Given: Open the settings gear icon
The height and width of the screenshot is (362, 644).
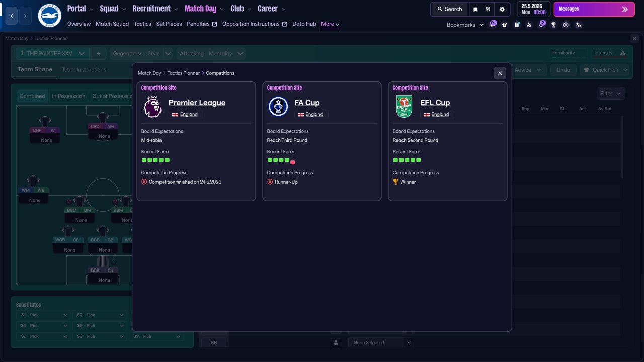Looking at the screenshot, I should [502, 9].
